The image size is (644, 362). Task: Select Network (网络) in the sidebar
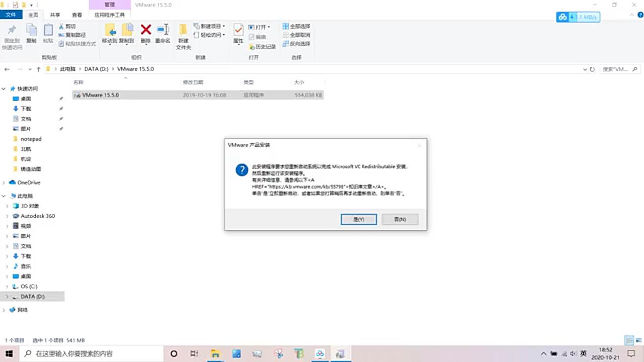pos(23,310)
